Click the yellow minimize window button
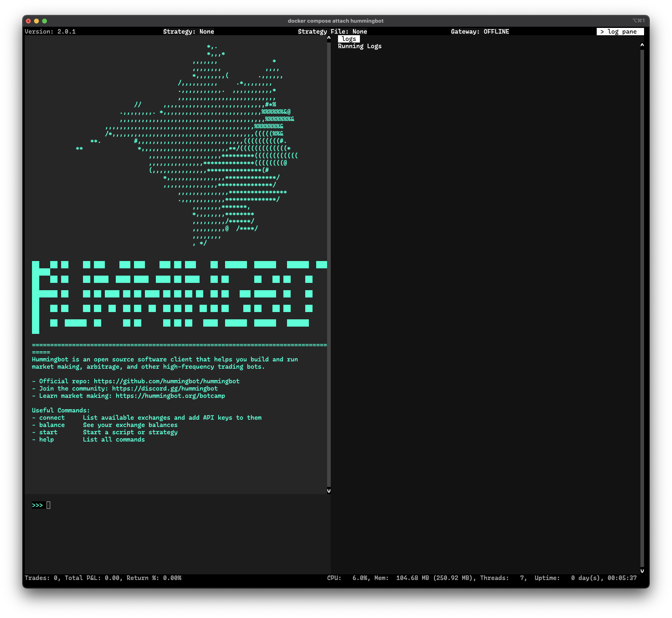The width and height of the screenshot is (672, 618). (x=36, y=21)
